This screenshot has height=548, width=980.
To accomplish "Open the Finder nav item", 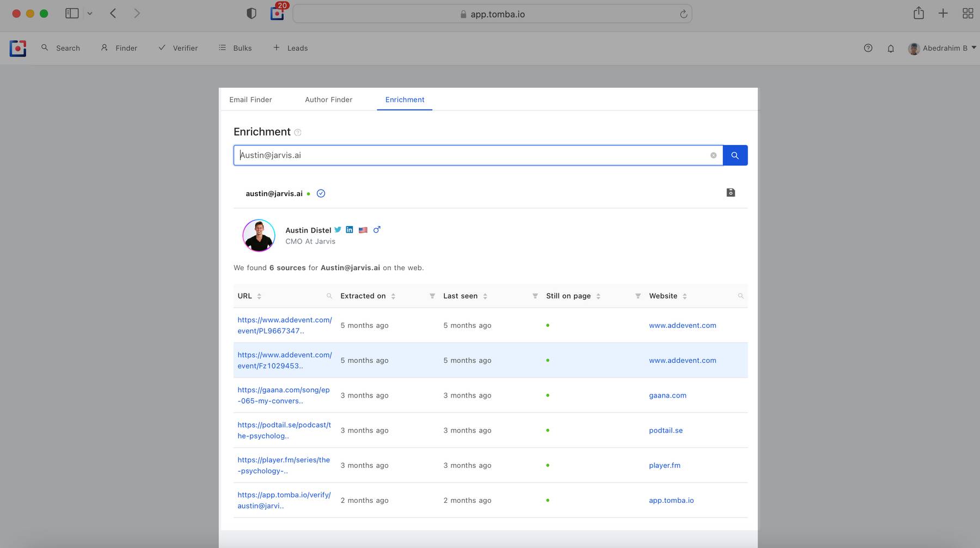I will click(119, 48).
